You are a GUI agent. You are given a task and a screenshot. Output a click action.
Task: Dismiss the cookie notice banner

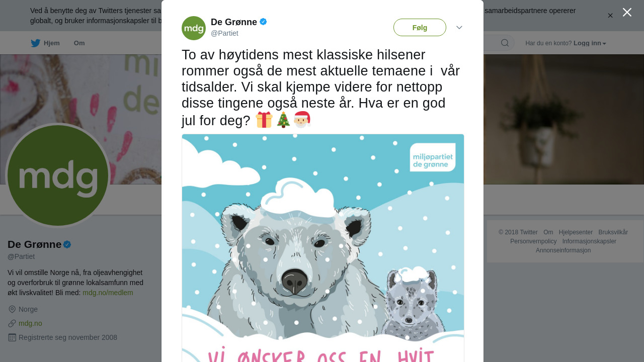coord(610,16)
